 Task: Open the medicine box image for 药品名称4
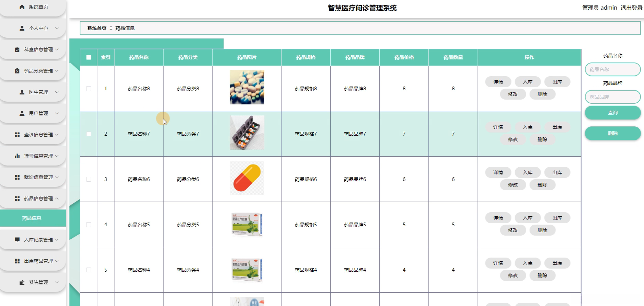pyautogui.click(x=247, y=270)
